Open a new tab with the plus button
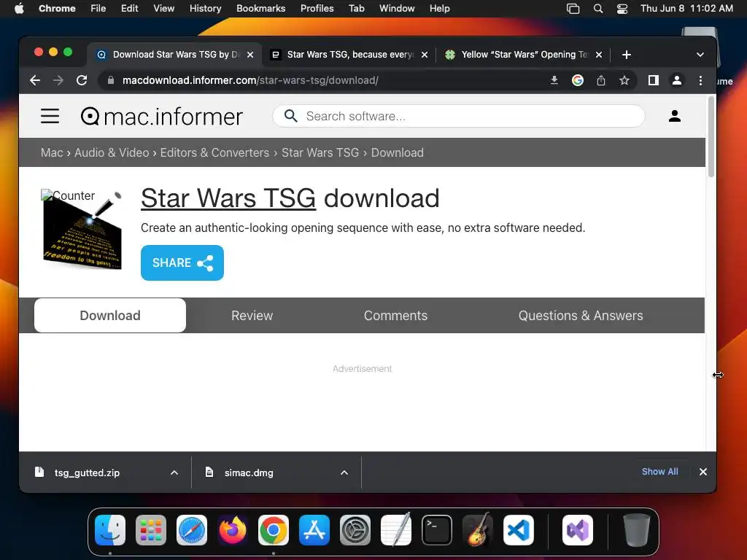Image resolution: width=747 pixels, height=560 pixels. (627, 55)
